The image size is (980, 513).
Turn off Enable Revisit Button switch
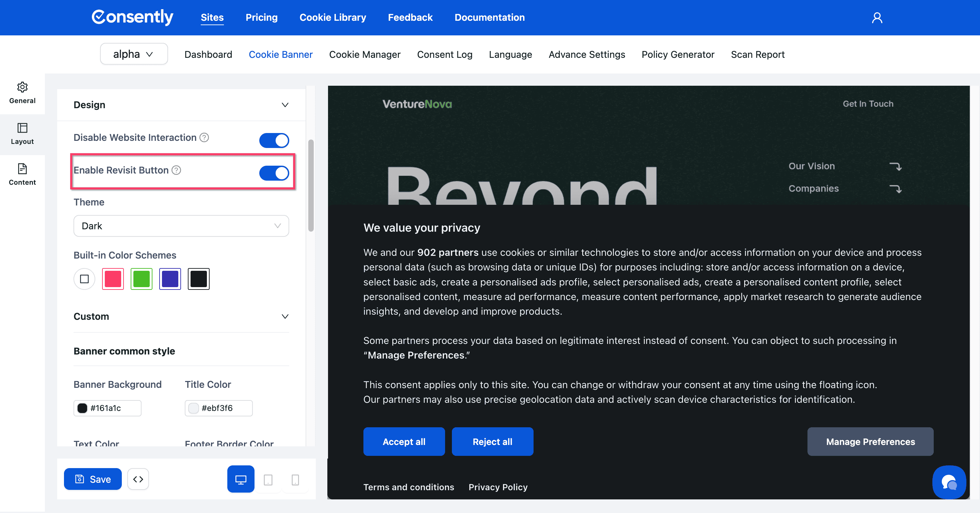(x=274, y=173)
